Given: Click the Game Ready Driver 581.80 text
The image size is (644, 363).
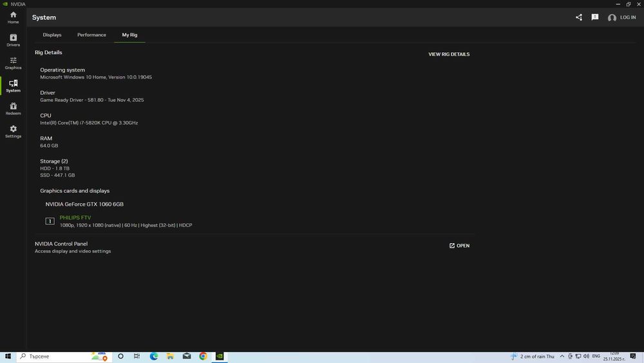Looking at the screenshot, I should [x=92, y=100].
